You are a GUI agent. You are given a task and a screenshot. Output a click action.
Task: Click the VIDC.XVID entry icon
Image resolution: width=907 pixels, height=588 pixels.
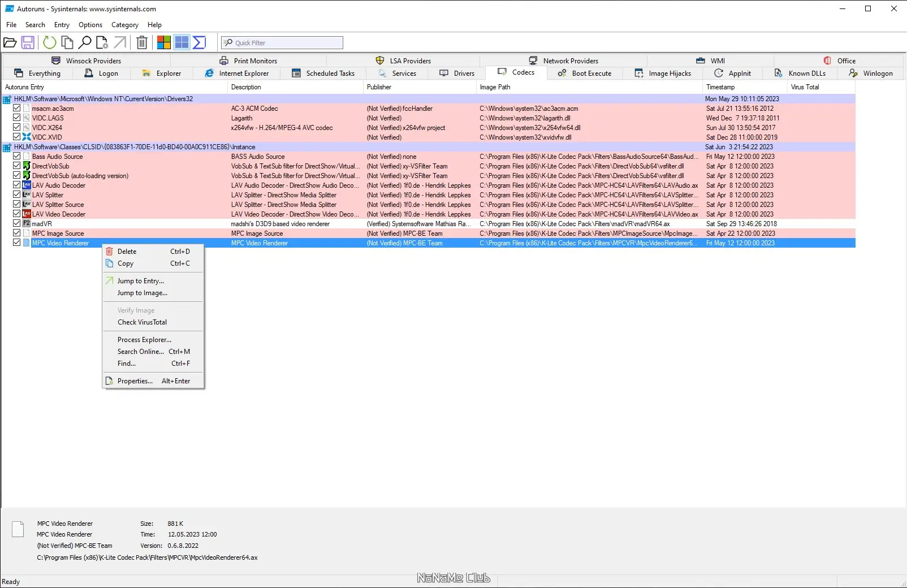[x=27, y=137]
